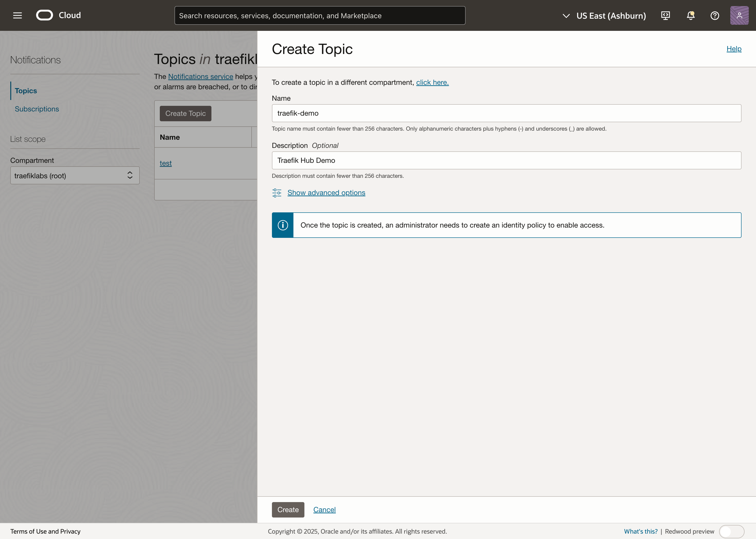The width and height of the screenshot is (756, 539).
Task: Click the top search resources bar
Action: [320, 16]
